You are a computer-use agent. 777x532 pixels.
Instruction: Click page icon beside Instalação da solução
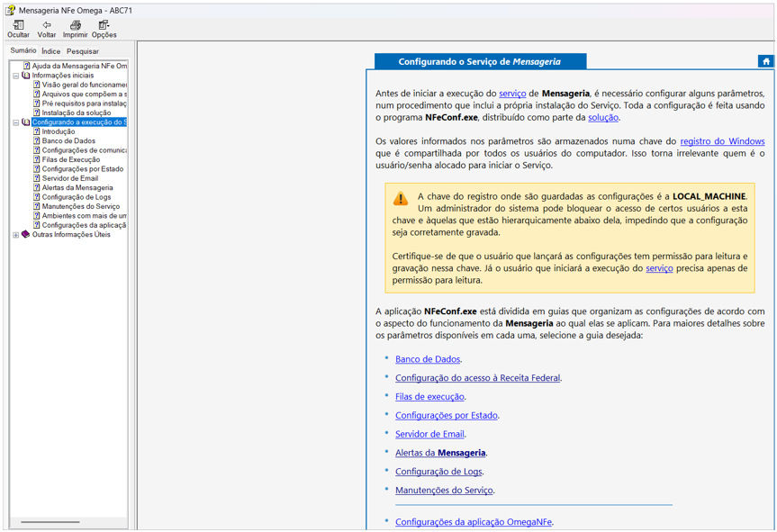tap(37, 113)
